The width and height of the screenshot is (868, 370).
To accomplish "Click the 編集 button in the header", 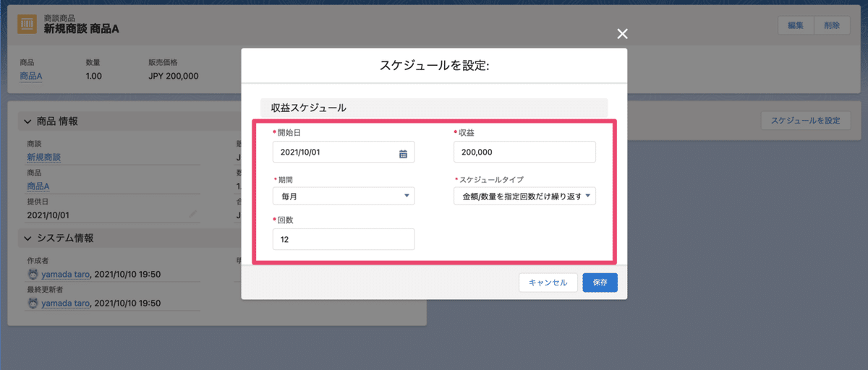I will coord(796,25).
